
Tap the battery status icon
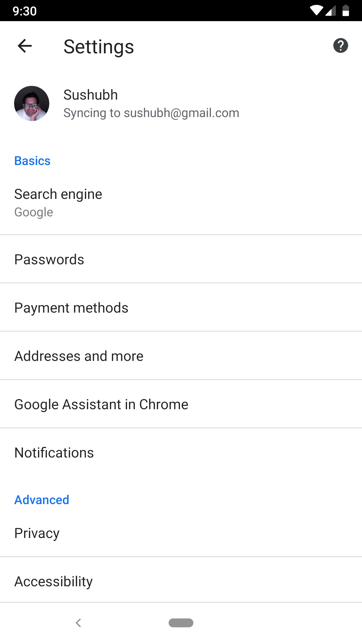(346, 11)
